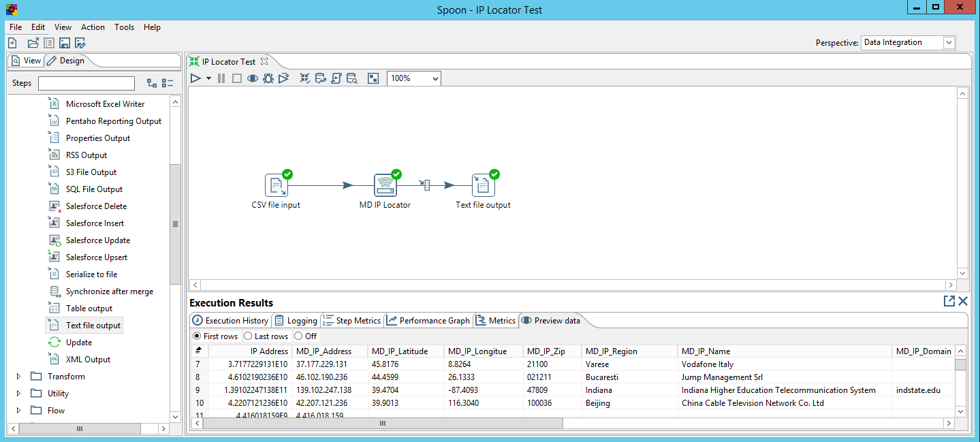Open the zoom level 100% dropdown

[x=414, y=78]
